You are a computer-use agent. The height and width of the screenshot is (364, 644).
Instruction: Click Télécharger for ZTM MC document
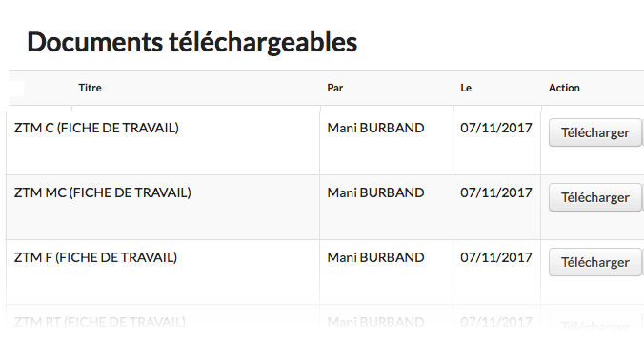click(594, 197)
